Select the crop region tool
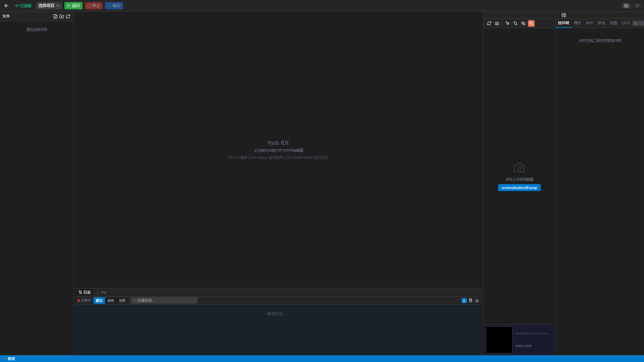 pyautogui.click(x=515, y=23)
